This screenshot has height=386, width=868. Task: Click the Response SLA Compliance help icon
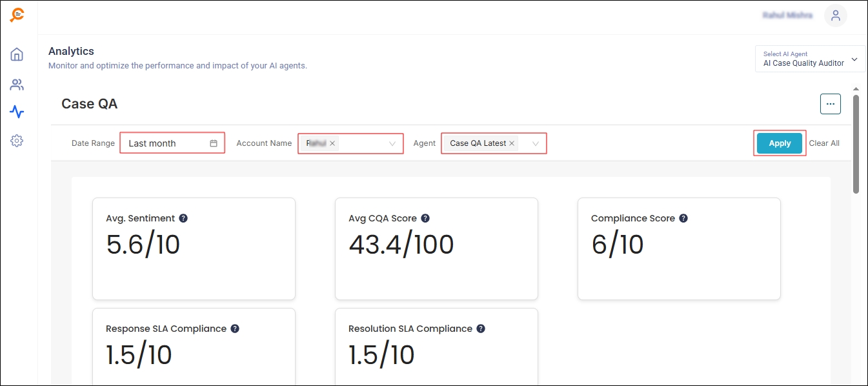point(235,329)
